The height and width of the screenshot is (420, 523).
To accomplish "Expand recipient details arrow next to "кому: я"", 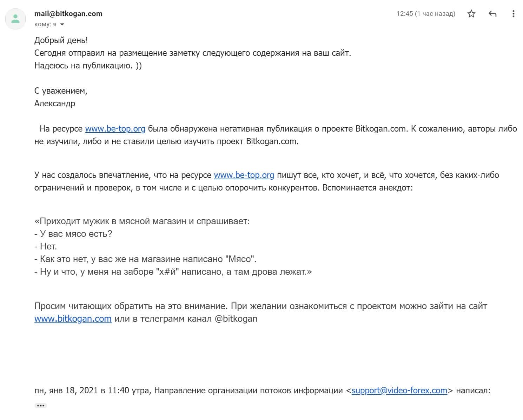I will [62, 25].
